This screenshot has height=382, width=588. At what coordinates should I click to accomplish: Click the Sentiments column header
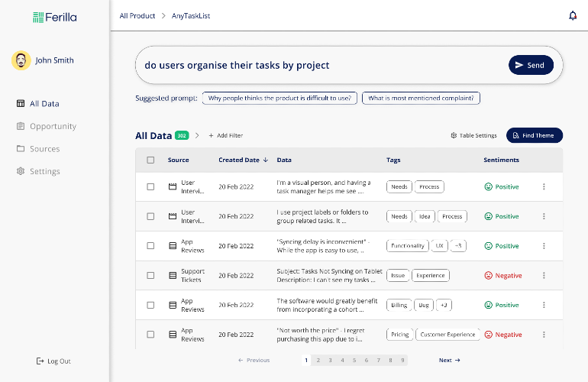tap(501, 160)
